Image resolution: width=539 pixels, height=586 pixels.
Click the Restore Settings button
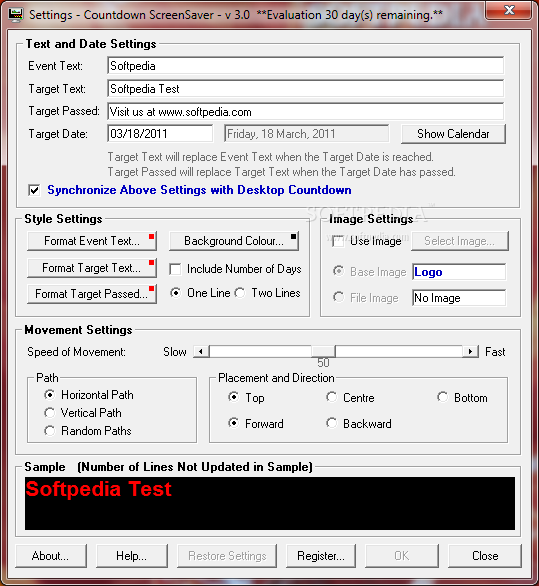(227, 556)
